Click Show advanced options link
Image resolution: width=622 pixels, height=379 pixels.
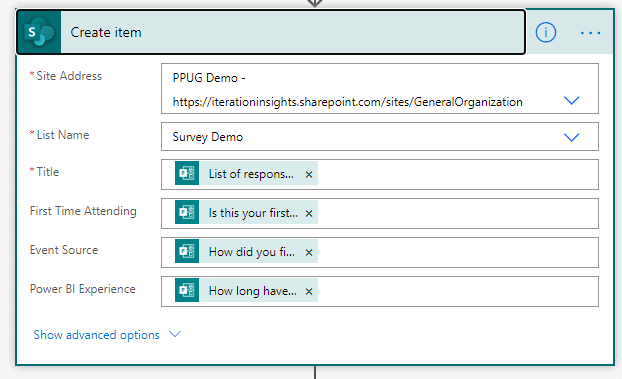click(x=96, y=335)
